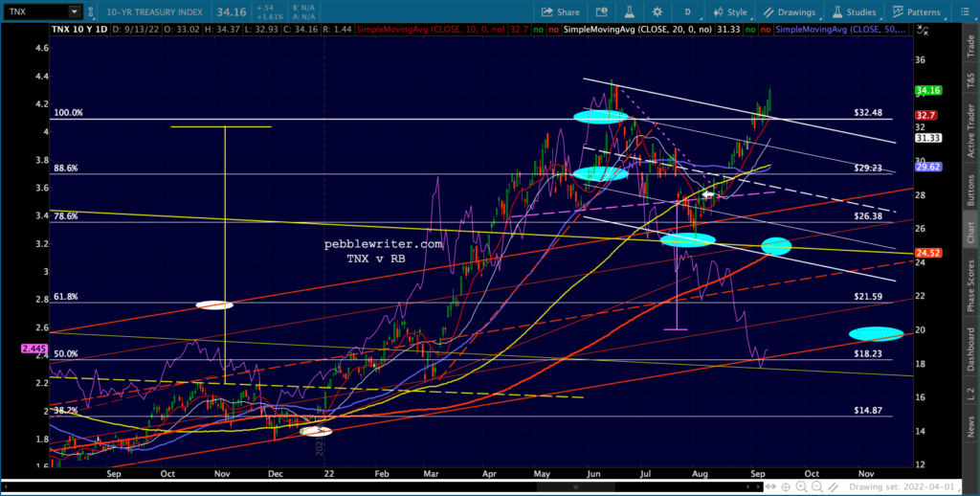Open the Drawings menu
The width and height of the screenshot is (980, 496).
point(790,11)
